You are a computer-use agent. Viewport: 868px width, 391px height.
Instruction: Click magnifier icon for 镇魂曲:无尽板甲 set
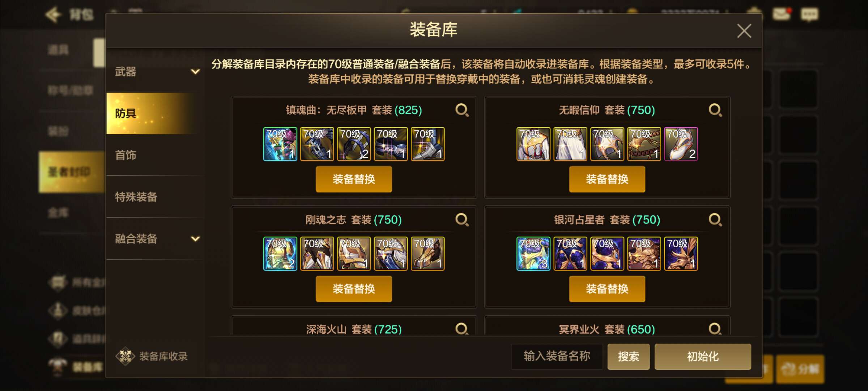coord(462,110)
